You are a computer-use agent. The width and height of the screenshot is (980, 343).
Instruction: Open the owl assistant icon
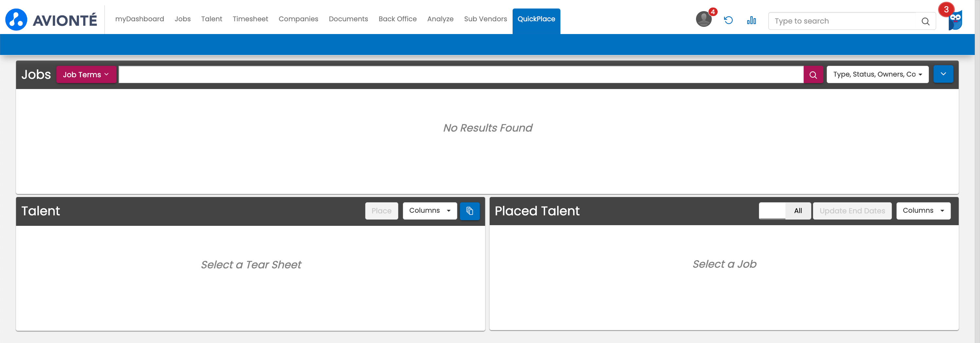pyautogui.click(x=955, y=20)
